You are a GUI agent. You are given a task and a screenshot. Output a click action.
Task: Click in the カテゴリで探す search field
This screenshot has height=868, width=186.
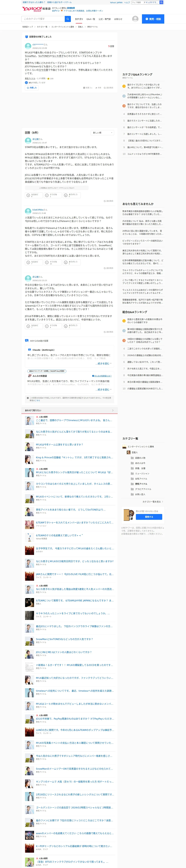[43, 19]
